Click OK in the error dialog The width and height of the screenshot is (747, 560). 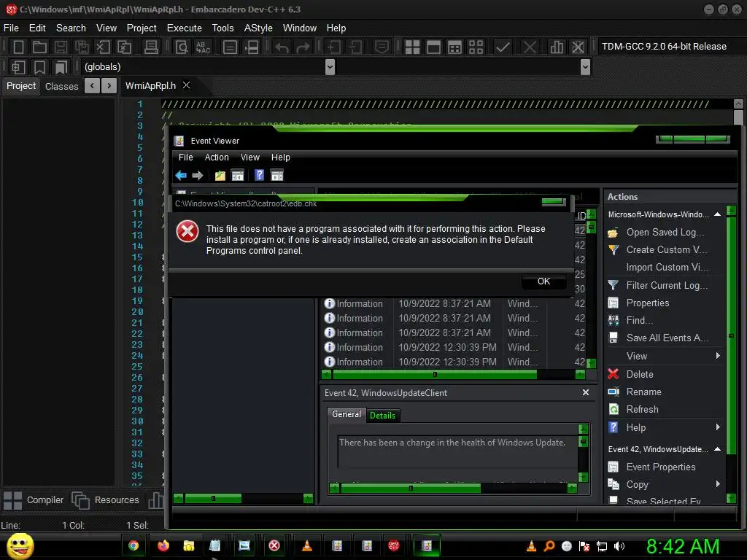[x=544, y=281]
